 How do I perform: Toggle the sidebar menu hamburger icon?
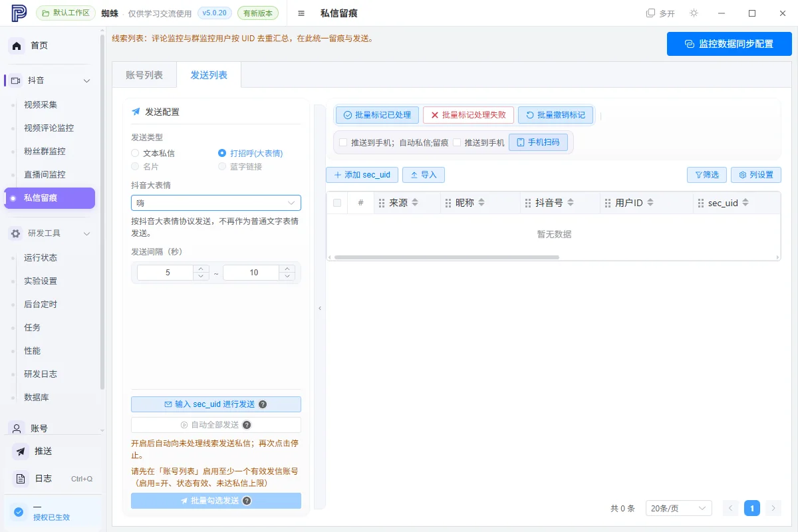(301, 13)
